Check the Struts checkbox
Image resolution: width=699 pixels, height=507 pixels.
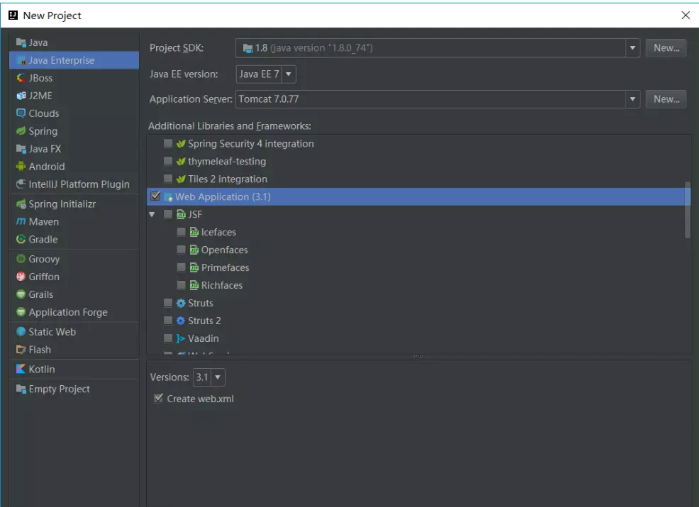[168, 303]
